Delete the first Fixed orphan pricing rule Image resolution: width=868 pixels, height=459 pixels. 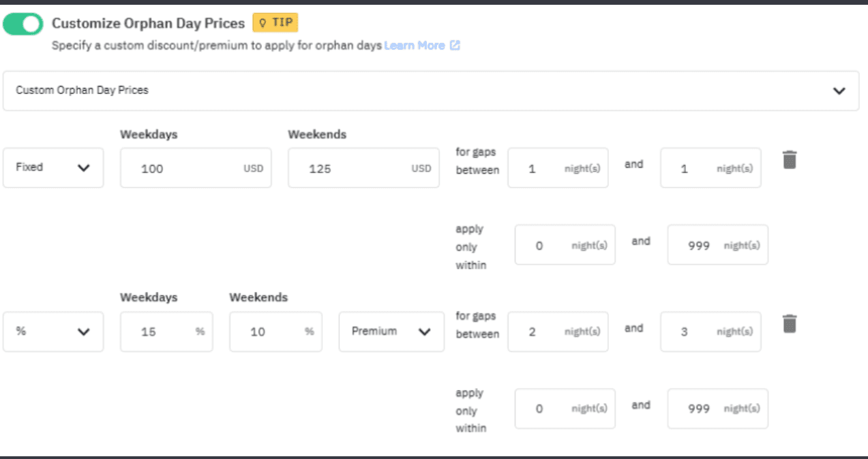pos(789,161)
